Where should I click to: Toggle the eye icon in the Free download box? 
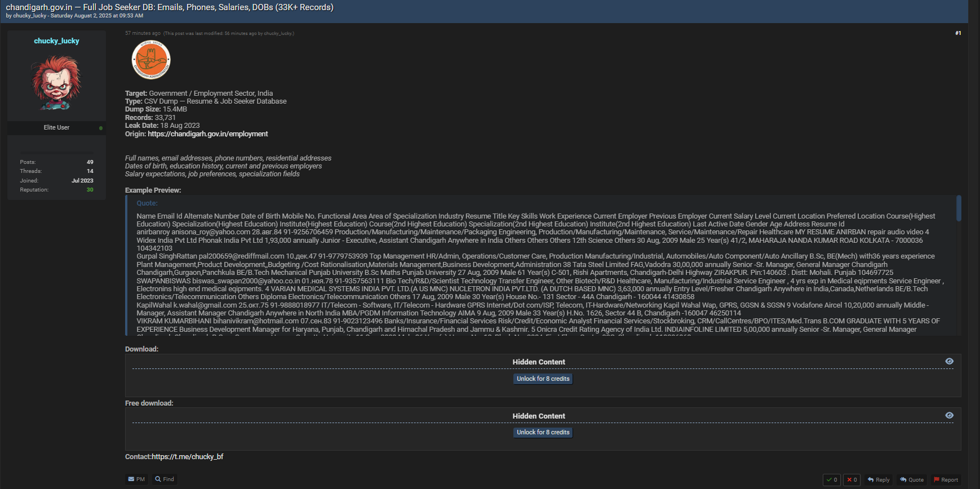[x=949, y=416]
